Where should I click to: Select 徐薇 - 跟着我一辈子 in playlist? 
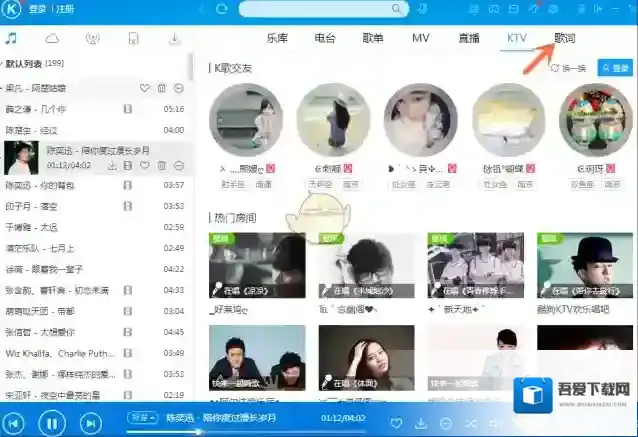click(x=96, y=269)
